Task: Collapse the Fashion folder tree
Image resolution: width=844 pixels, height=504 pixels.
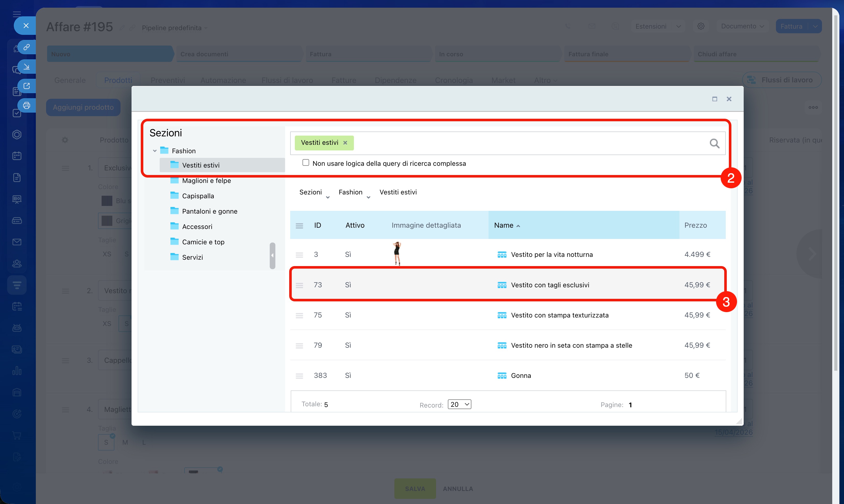Action: coord(155,151)
